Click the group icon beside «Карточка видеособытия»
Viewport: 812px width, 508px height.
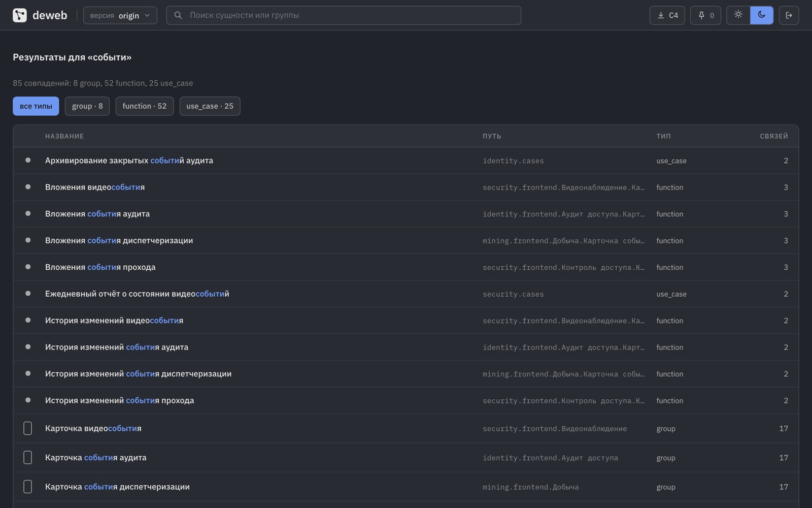pyautogui.click(x=28, y=428)
